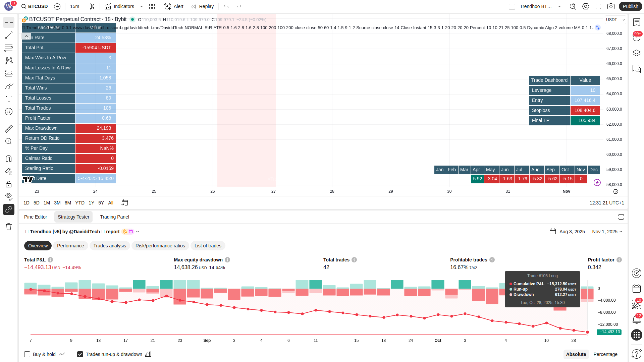
Task: Open the chart fullscreen mode icon
Action: [x=598, y=6]
